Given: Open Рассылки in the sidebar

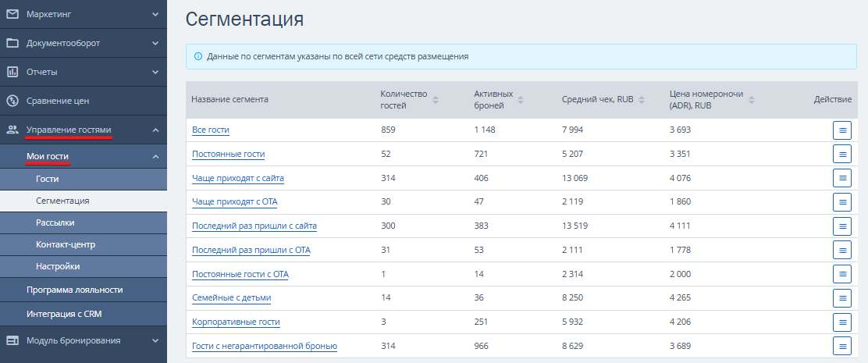Looking at the screenshot, I should [83, 222].
